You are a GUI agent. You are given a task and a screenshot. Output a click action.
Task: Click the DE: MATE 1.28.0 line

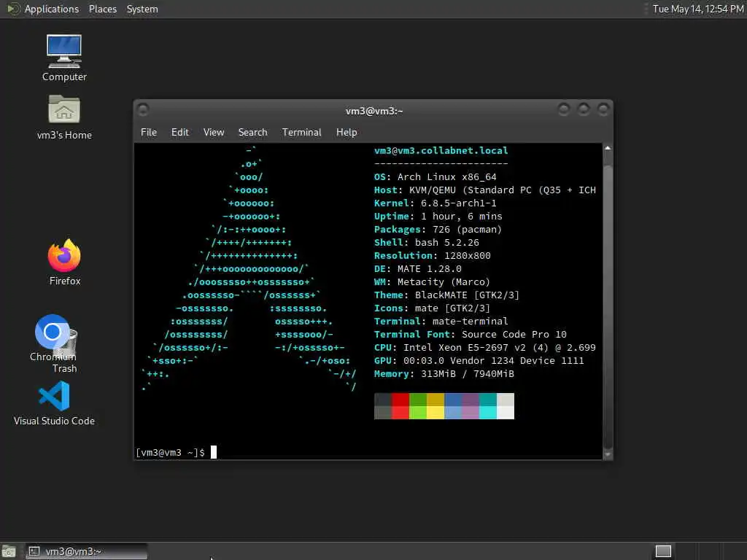coord(418,268)
